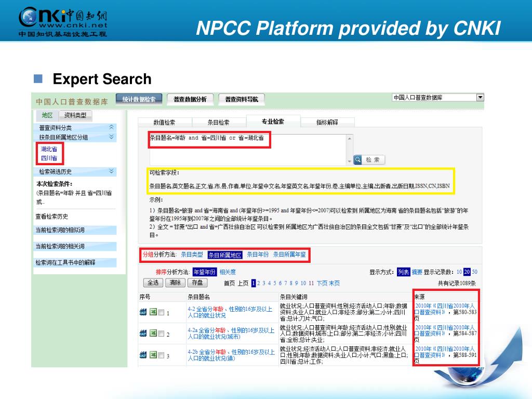Group results by 条目所属地区

point(225,255)
